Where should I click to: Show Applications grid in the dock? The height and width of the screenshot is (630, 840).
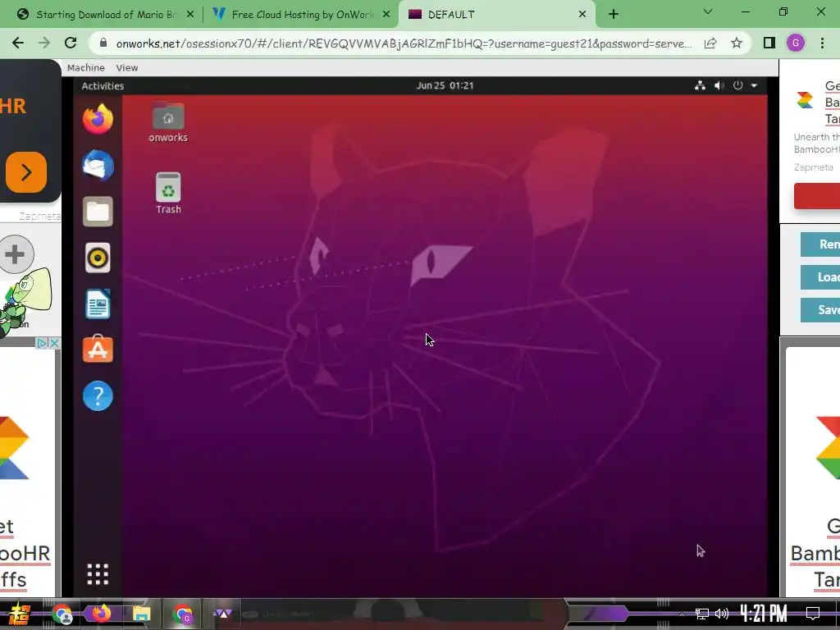(98, 574)
